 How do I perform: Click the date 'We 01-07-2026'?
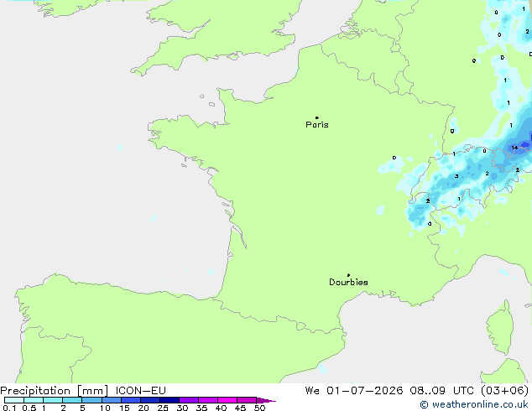pyautogui.click(x=354, y=391)
